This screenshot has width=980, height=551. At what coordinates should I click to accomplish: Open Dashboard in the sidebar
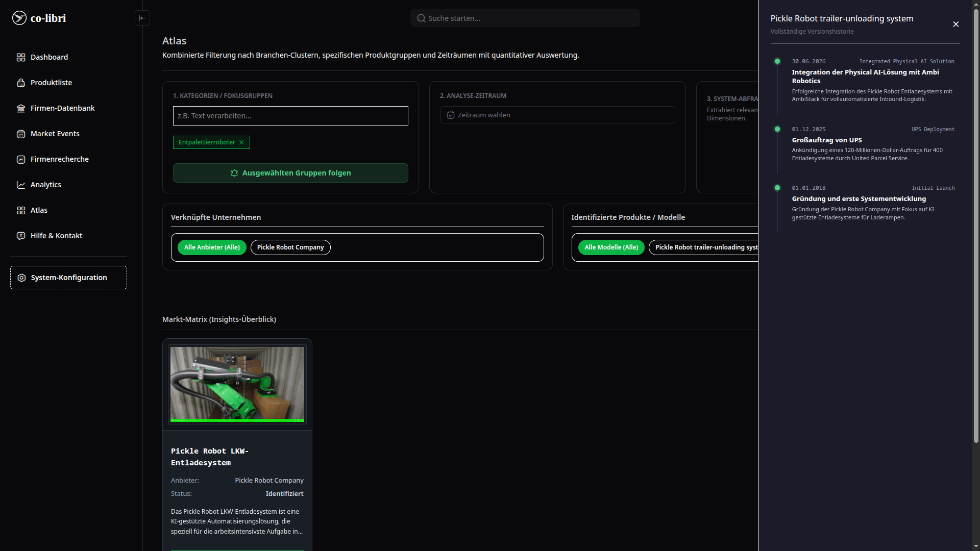(68, 57)
